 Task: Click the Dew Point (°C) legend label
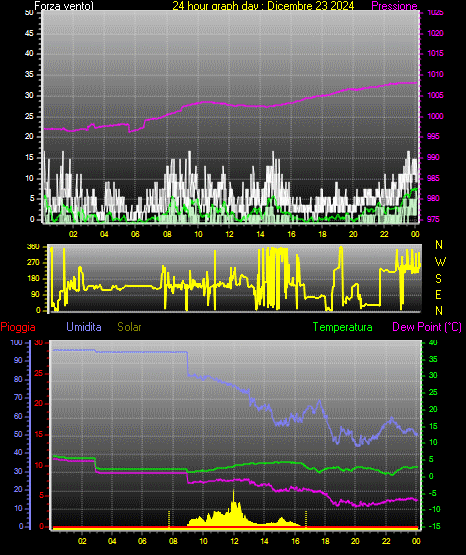tap(427, 327)
